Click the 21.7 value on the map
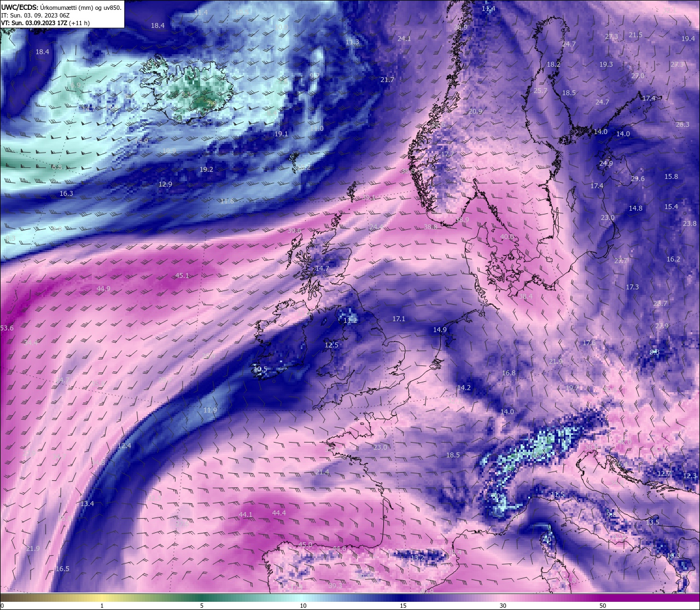 coord(387,80)
